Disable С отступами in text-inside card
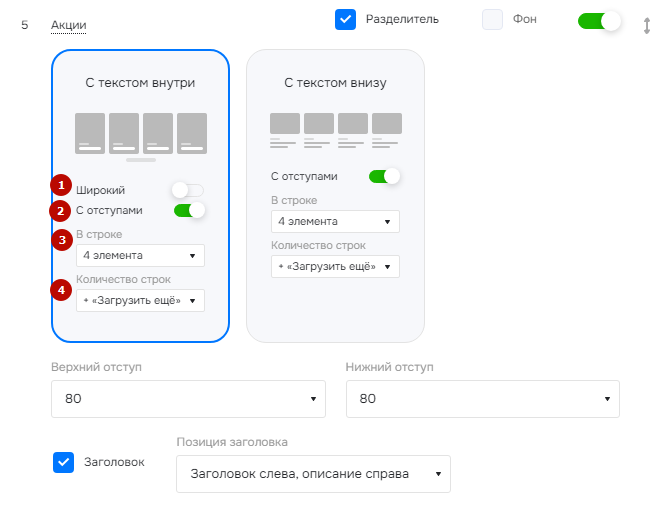 coord(189,210)
